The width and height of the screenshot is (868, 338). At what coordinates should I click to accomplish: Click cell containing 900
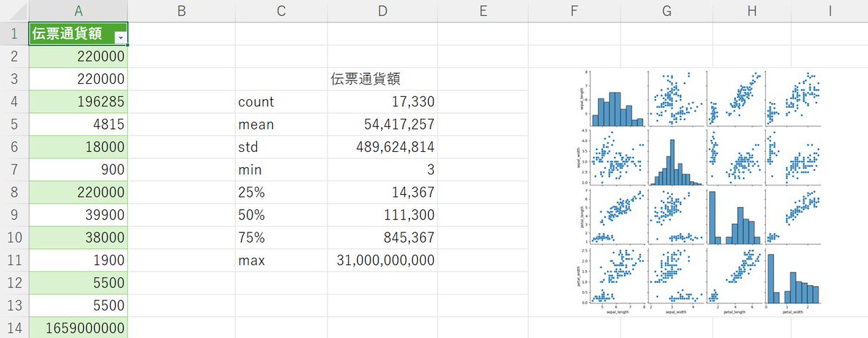(79, 169)
